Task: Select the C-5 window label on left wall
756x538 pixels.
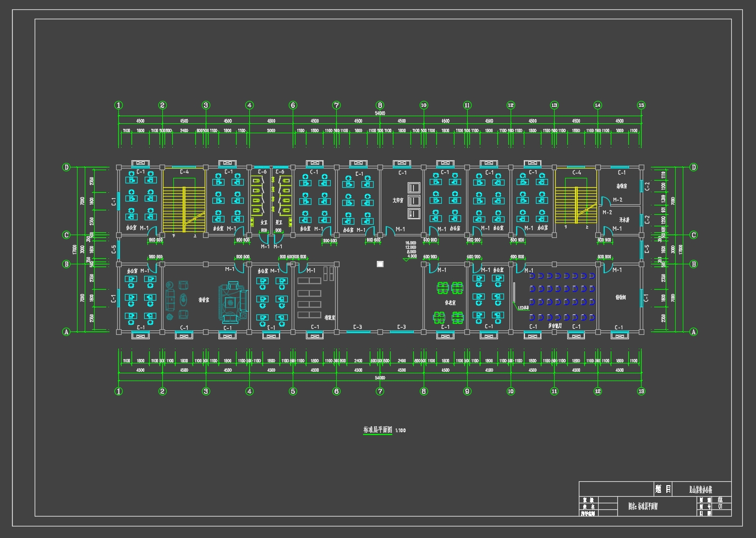Action: click(114, 249)
